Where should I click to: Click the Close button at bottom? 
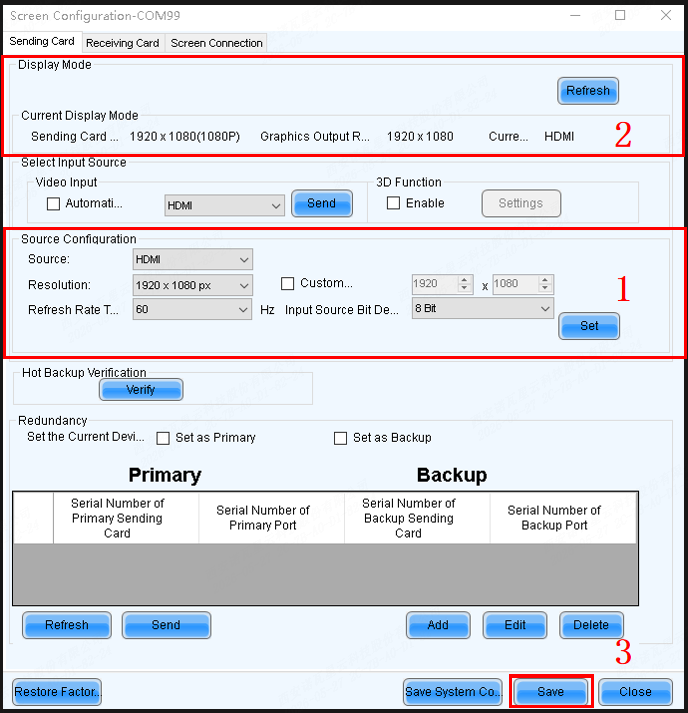(x=635, y=692)
